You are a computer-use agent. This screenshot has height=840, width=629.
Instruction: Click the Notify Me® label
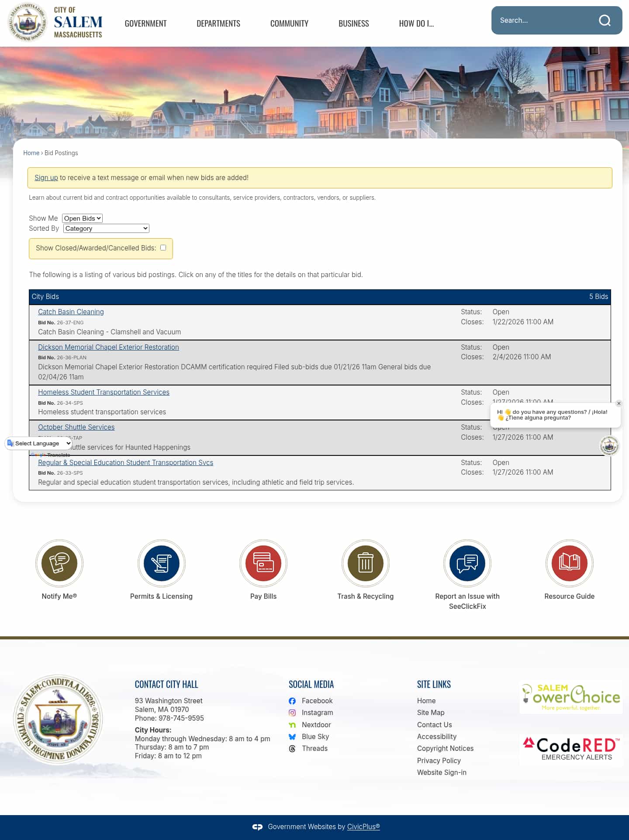(59, 597)
